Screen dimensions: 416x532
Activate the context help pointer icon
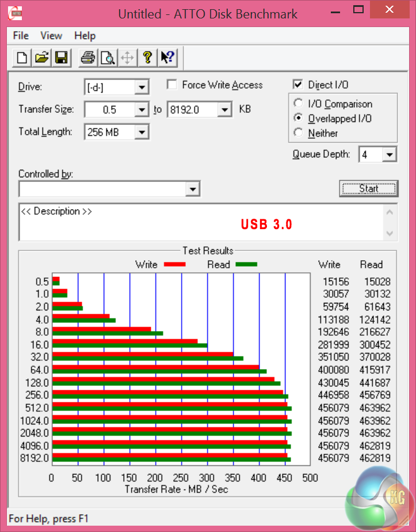pyautogui.click(x=167, y=58)
